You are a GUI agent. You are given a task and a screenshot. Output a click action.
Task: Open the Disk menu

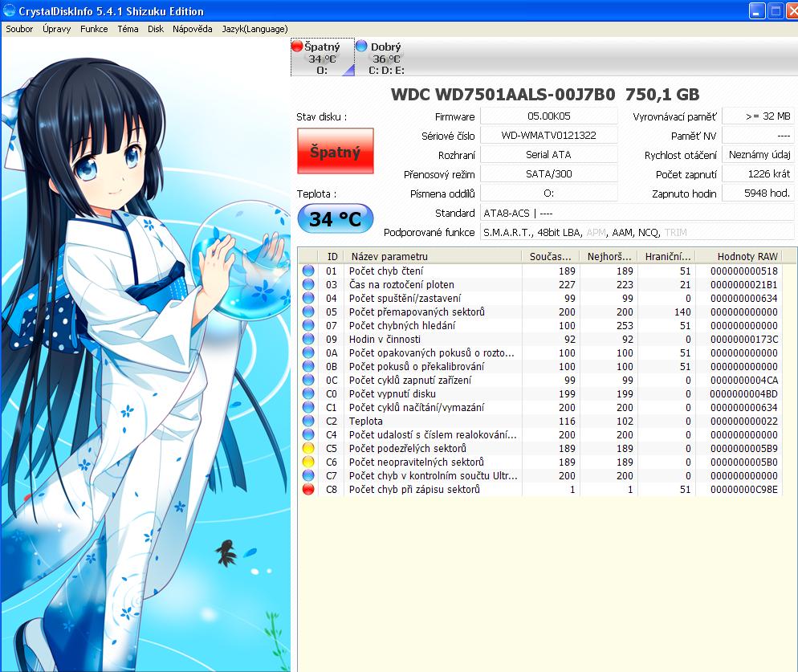[156, 29]
